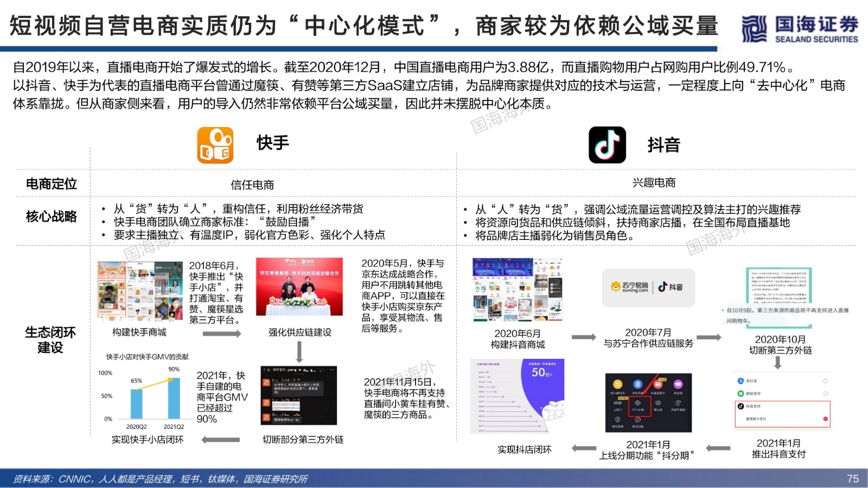Click the 2020Q2 axis label
This screenshot has width=868, height=488.
[136, 427]
